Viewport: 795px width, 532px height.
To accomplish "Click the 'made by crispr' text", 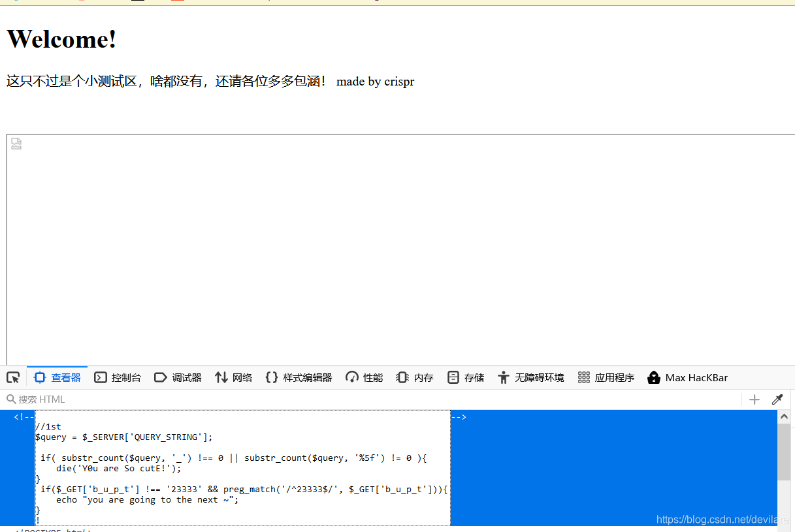I will click(375, 82).
